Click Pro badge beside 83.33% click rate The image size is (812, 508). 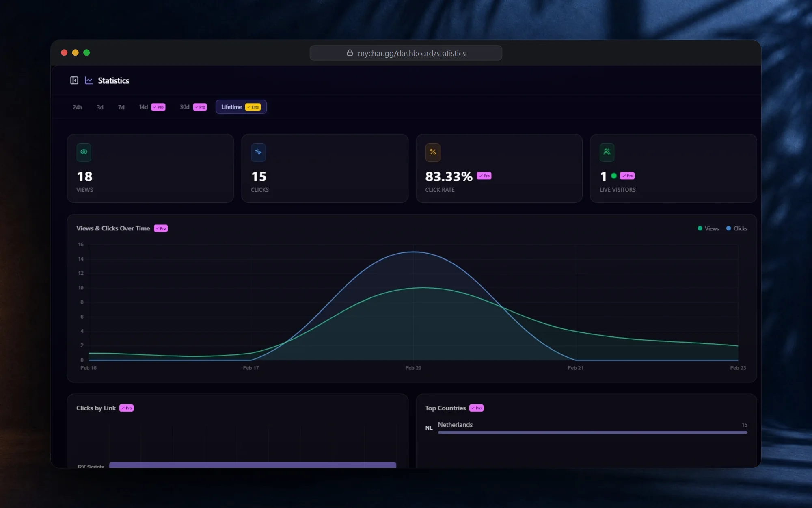click(x=484, y=176)
